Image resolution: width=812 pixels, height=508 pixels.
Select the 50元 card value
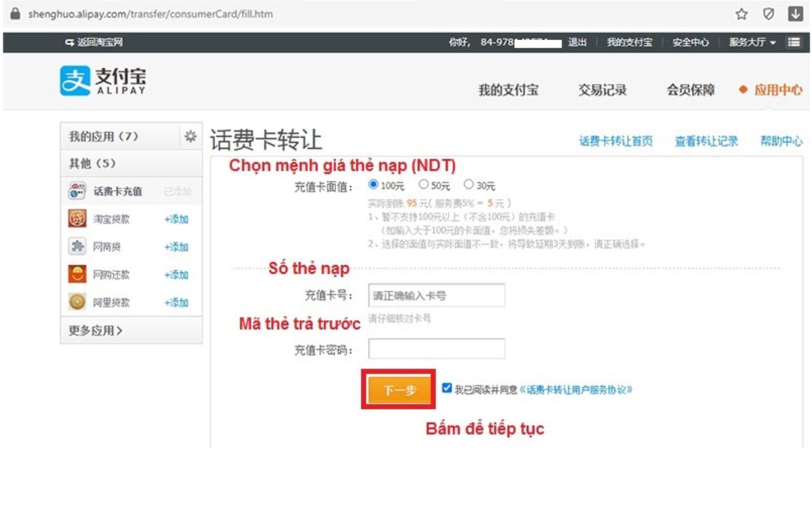coord(423,184)
